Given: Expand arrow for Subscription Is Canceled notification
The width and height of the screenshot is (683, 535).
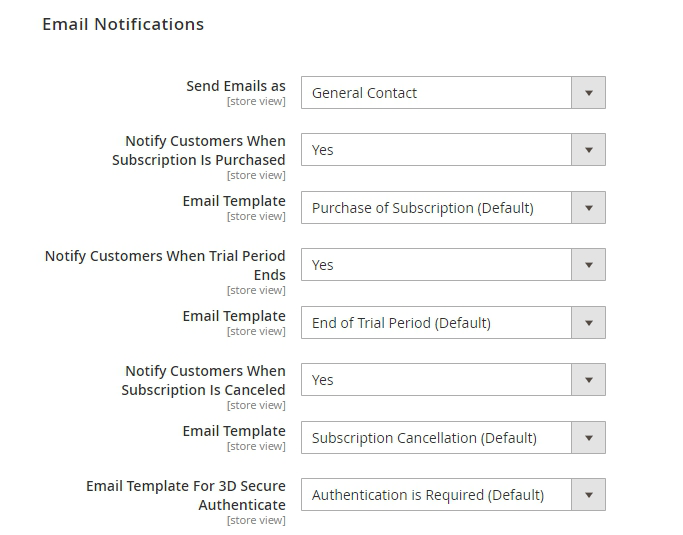Looking at the screenshot, I should [x=588, y=380].
